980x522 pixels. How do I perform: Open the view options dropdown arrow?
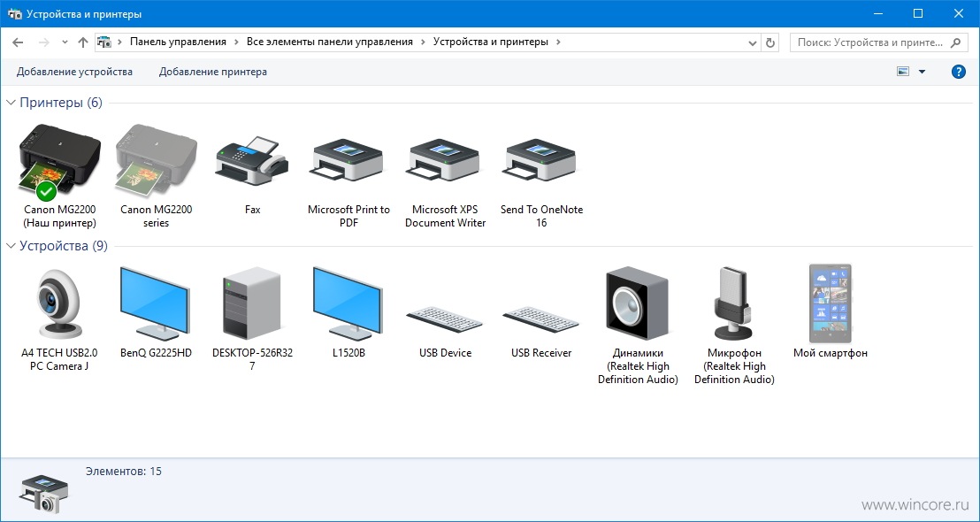(x=922, y=72)
